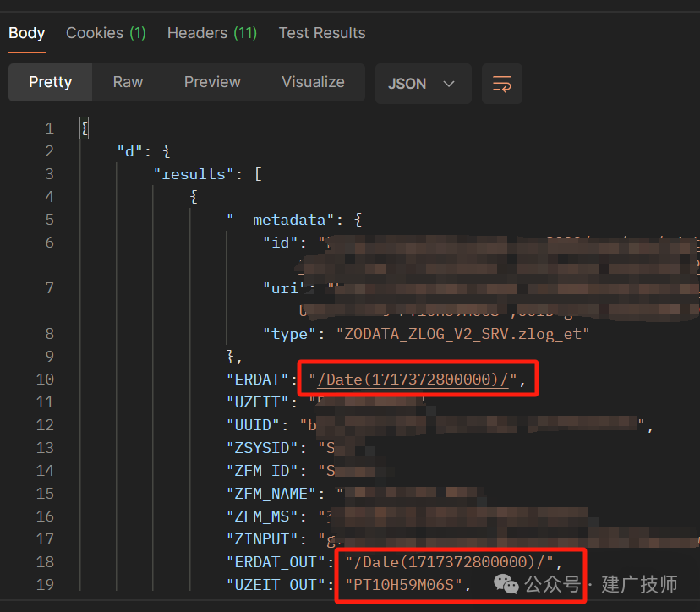This screenshot has width=700, height=612.
Task: Click the ERDAT /Date(1717372800000)/ value link
Action: (x=413, y=380)
